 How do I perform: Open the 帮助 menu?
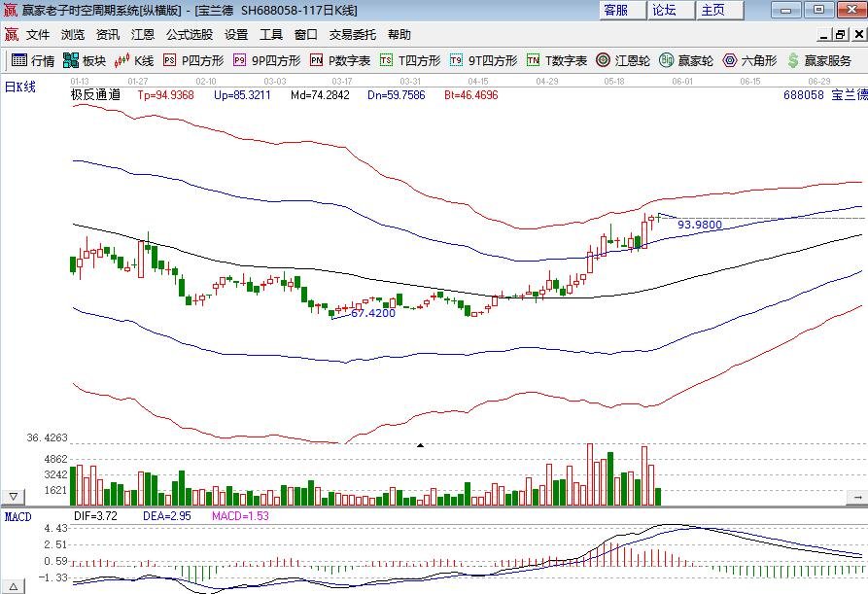(x=399, y=34)
